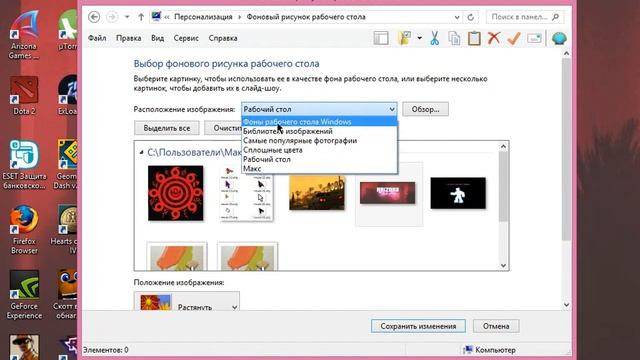Click the orange checkmark toolbar icon

pos(514,38)
